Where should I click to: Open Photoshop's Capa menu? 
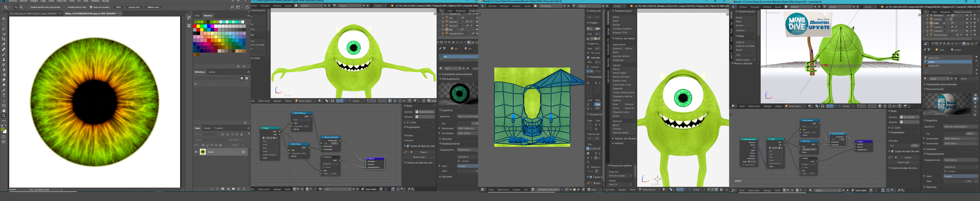(43, 1)
